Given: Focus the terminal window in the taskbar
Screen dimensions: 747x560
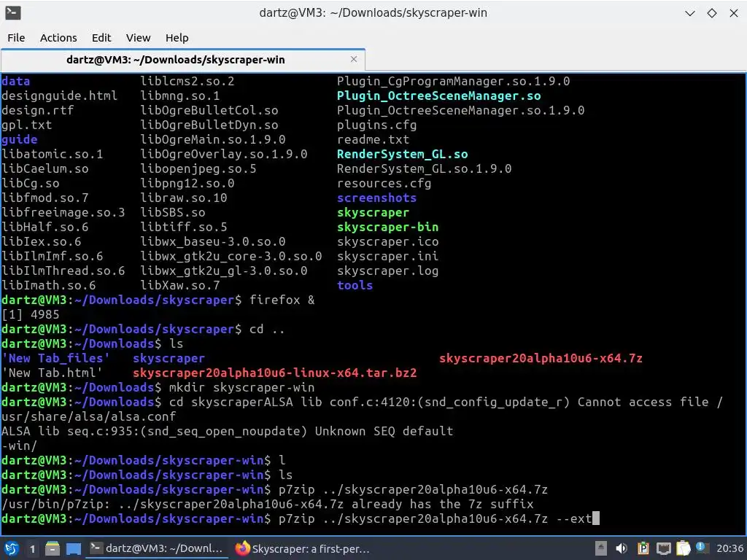Looking at the screenshot, I should pyautogui.click(x=156, y=548).
